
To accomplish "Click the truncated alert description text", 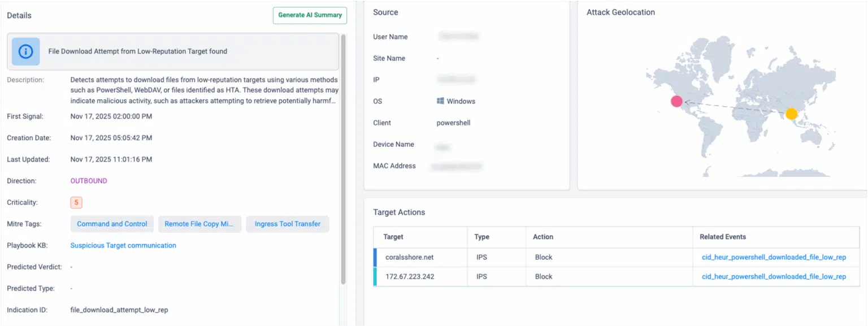I will click(204, 90).
